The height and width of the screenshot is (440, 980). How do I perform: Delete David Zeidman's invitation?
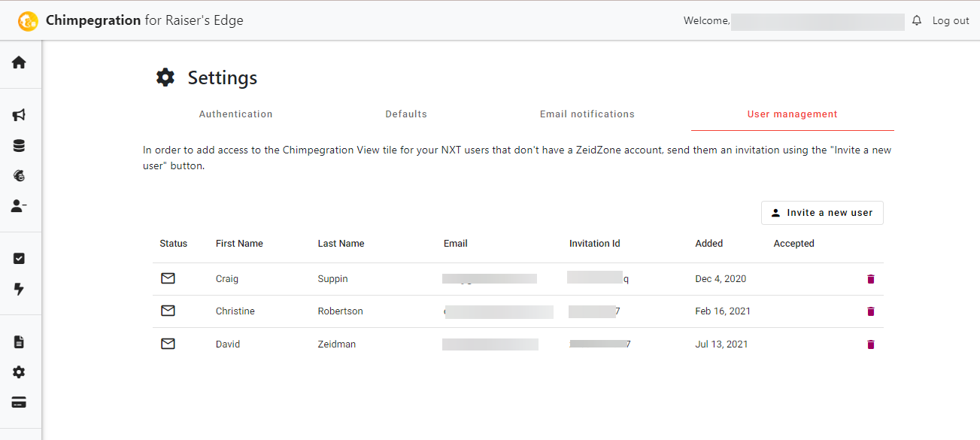pos(871,344)
